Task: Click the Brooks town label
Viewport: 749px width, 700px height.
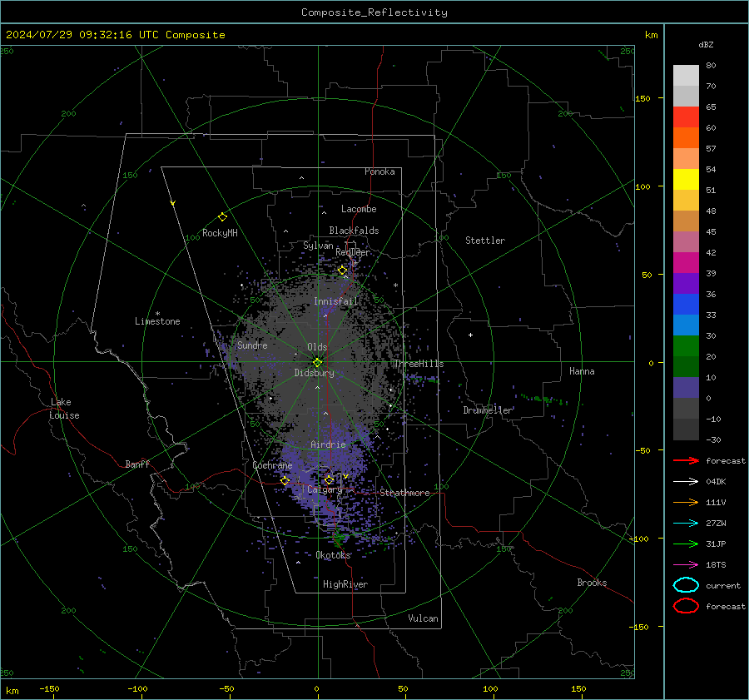Action: [x=592, y=583]
